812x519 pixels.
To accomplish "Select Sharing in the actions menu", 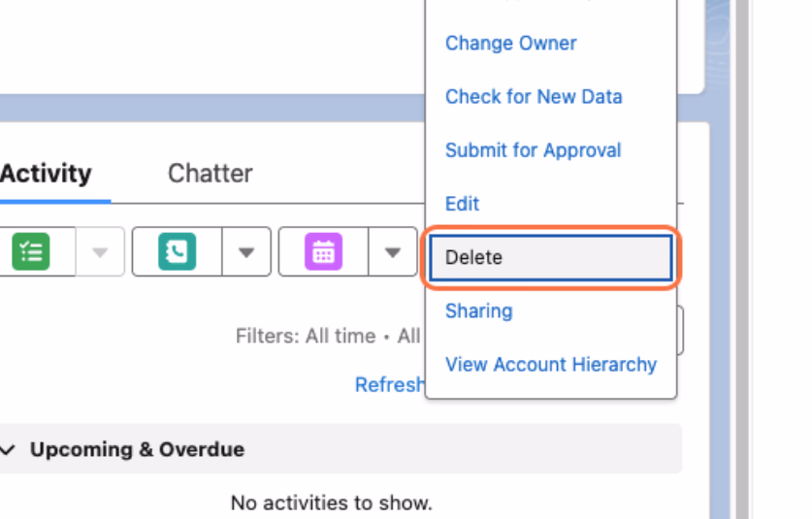I will pos(478,310).
